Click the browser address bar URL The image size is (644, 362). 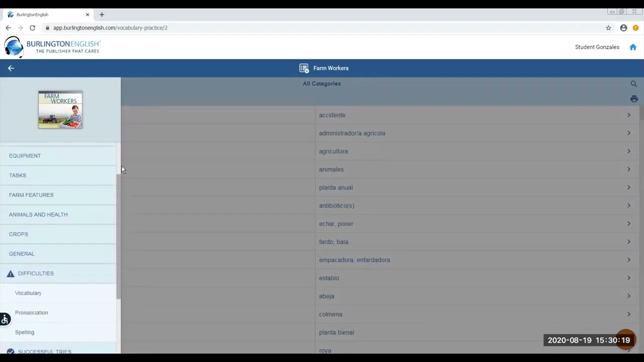coord(110,28)
